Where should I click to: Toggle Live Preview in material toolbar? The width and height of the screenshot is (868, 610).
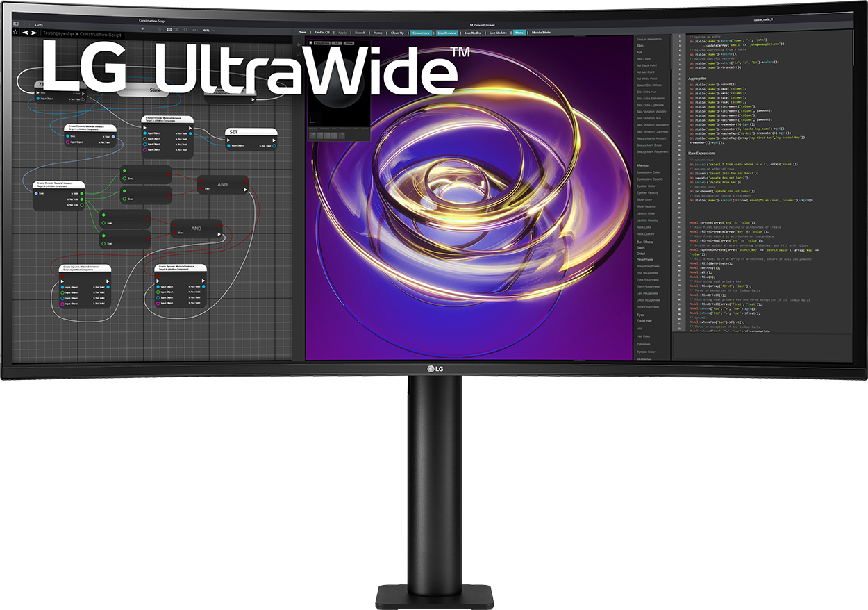pyautogui.click(x=446, y=33)
